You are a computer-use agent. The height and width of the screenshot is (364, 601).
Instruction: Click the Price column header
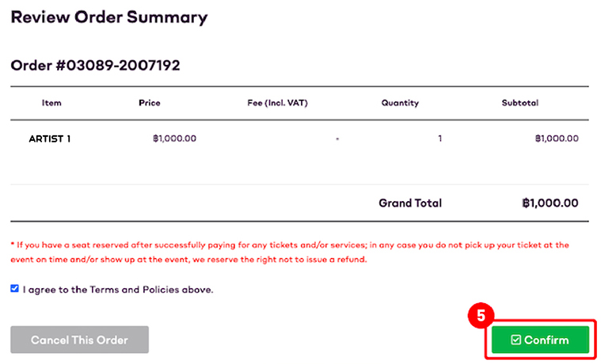150,103
